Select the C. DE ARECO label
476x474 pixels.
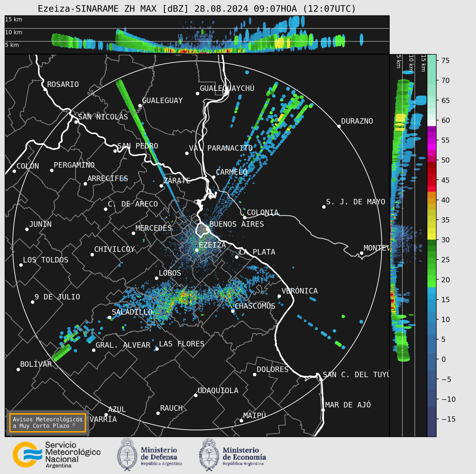[x=133, y=204]
